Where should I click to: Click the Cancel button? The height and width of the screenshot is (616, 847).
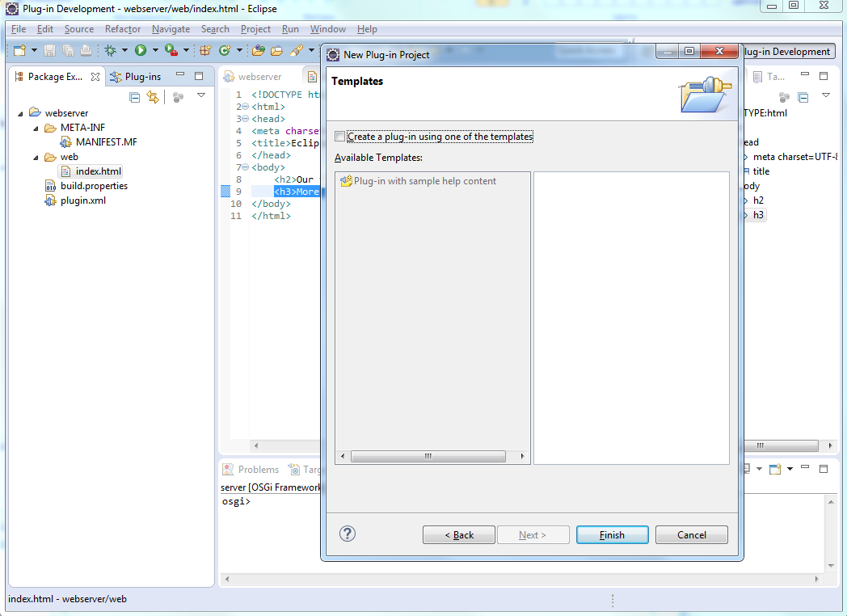(692, 535)
